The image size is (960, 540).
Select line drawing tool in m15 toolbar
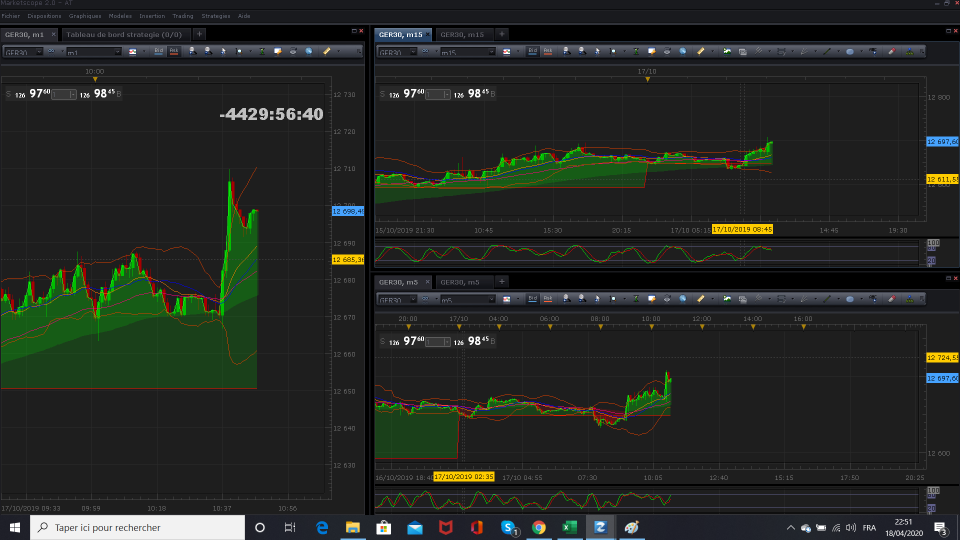[827, 51]
